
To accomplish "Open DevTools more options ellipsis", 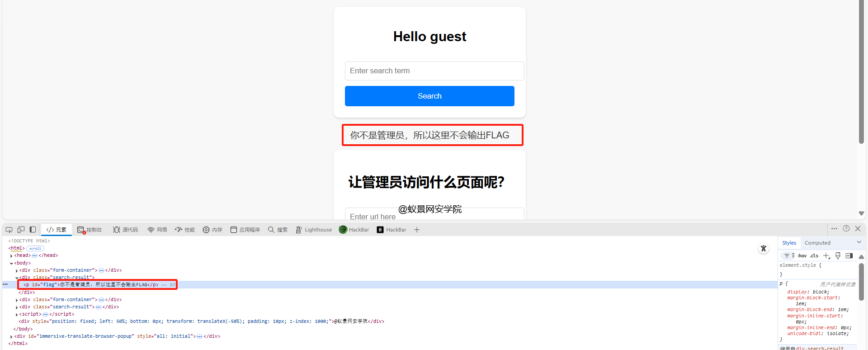I will click(x=834, y=229).
